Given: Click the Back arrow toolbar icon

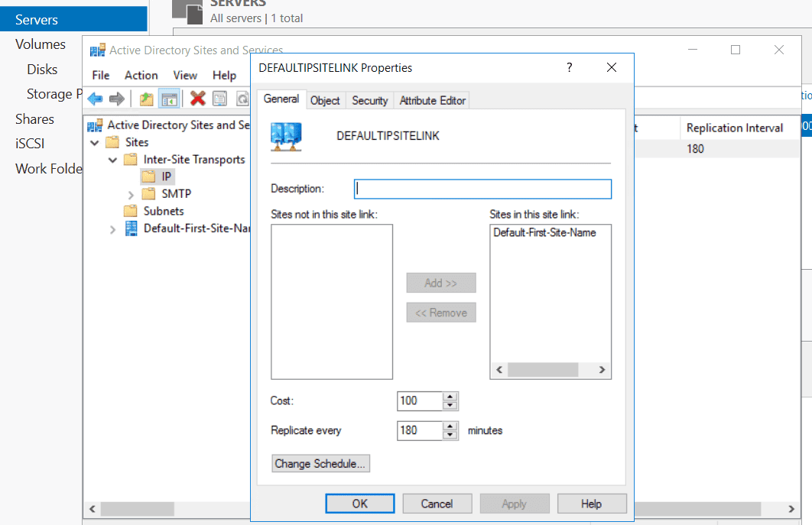Looking at the screenshot, I should (96, 99).
